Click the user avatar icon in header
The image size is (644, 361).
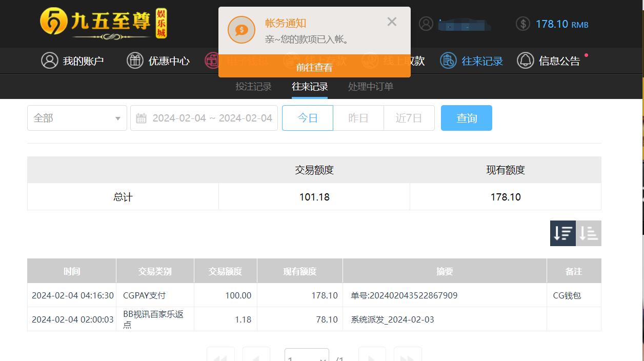click(426, 24)
